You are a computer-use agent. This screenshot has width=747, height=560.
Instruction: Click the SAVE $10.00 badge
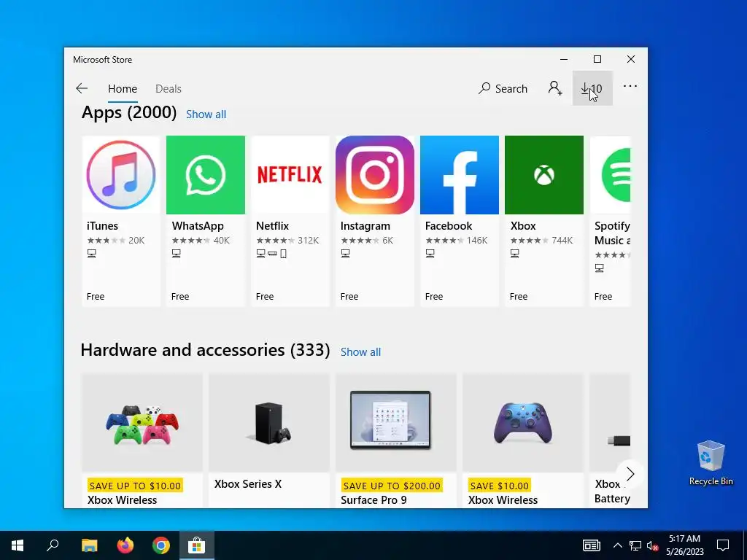pyautogui.click(x=499, y=486)
